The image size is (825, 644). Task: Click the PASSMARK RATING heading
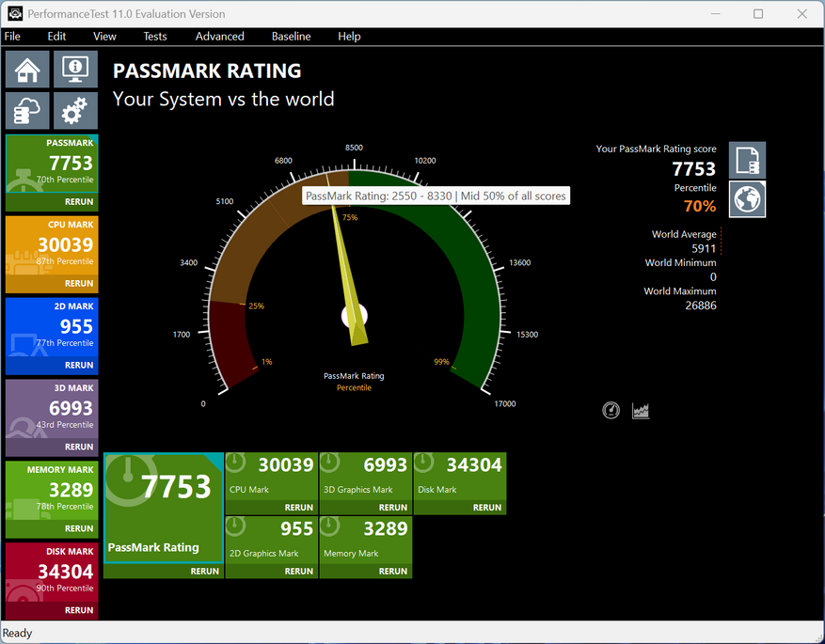(x=207, y=71)
